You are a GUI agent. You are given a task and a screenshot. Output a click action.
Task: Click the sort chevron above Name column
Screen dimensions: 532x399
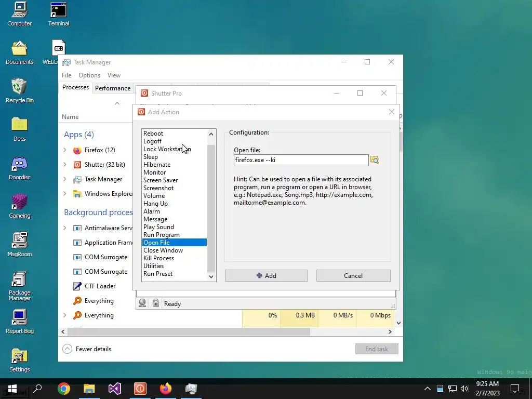[x=117, y=103]
